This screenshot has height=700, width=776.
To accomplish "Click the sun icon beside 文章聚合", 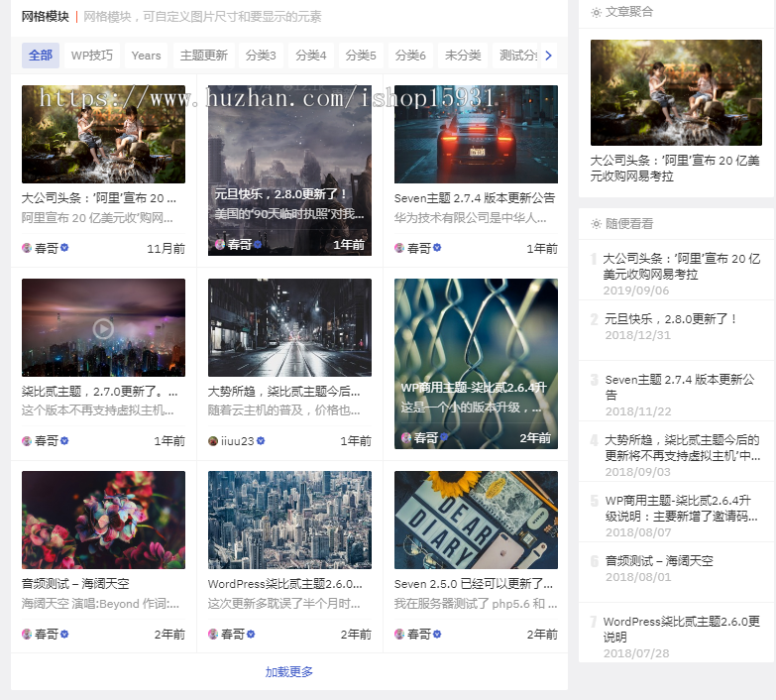I will [x=596, y=12].
